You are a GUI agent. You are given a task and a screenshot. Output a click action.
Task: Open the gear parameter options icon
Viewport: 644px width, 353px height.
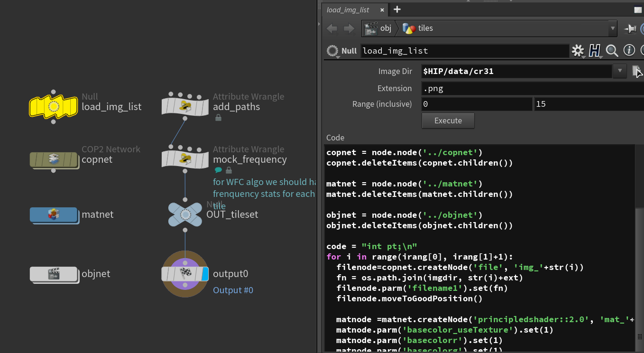pos(578,50)
